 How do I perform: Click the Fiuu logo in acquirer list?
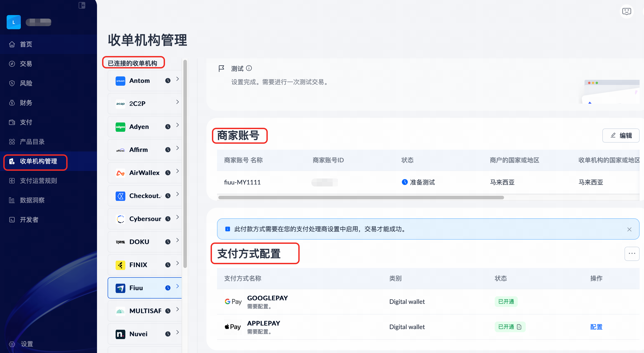120,288
